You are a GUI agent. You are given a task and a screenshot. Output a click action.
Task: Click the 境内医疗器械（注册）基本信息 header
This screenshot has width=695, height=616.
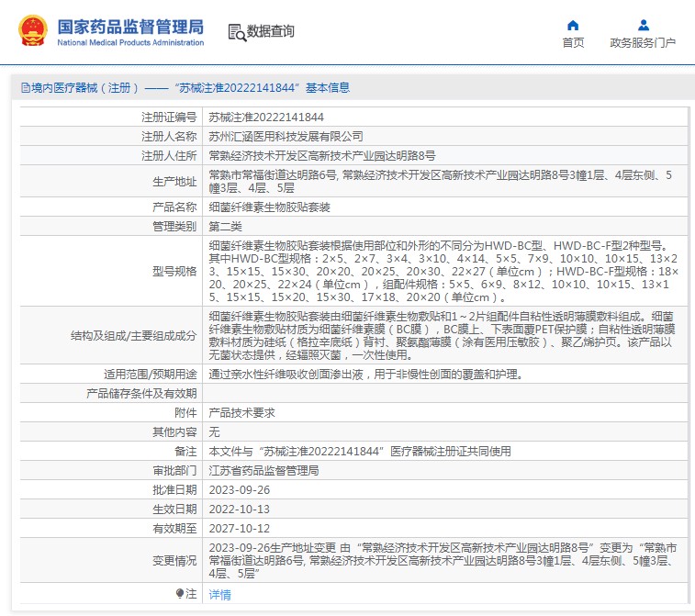(185, 88)
